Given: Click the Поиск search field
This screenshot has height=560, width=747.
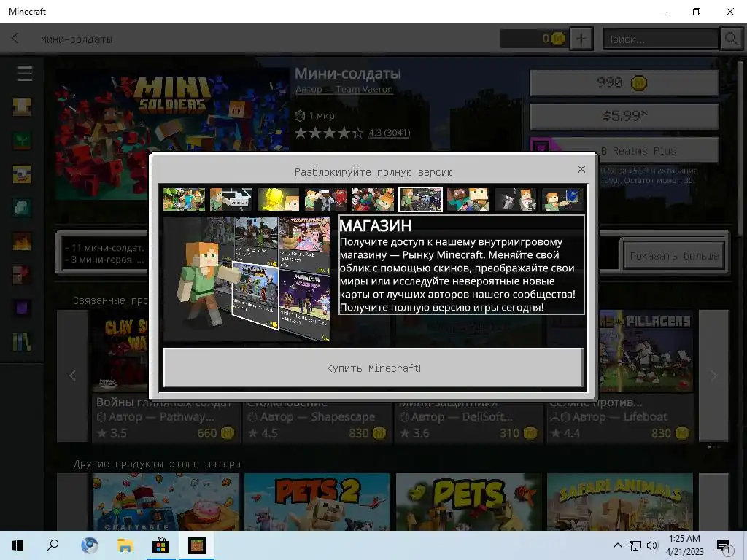Looking at the screenshot, I should (661, 39).
